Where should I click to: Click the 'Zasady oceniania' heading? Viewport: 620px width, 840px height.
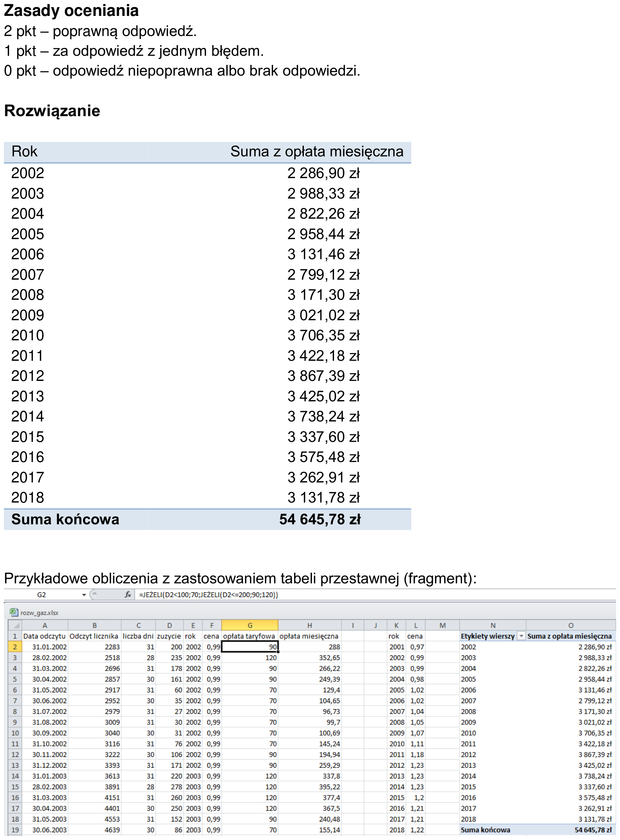tap(71, 10)
